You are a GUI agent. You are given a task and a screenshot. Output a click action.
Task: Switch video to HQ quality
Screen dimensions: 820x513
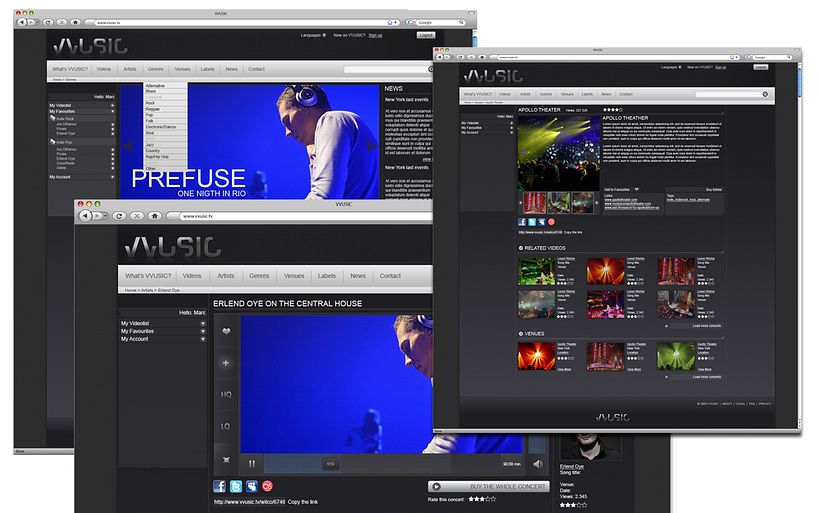coord(226,394)
